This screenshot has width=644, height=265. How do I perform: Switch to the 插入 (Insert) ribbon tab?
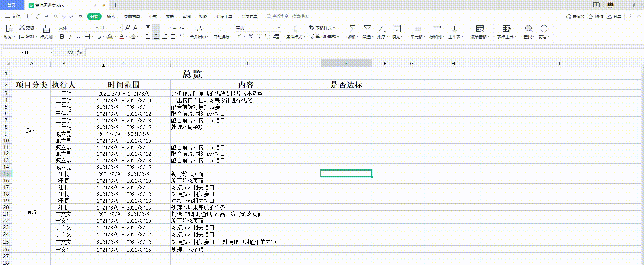[111, 16]
